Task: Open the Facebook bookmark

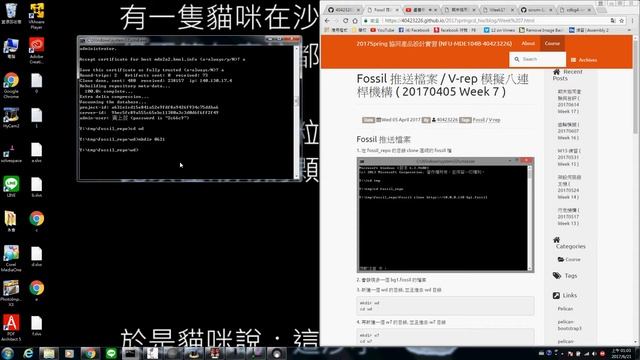Action: pyautogui.click(x=414, y=30)
